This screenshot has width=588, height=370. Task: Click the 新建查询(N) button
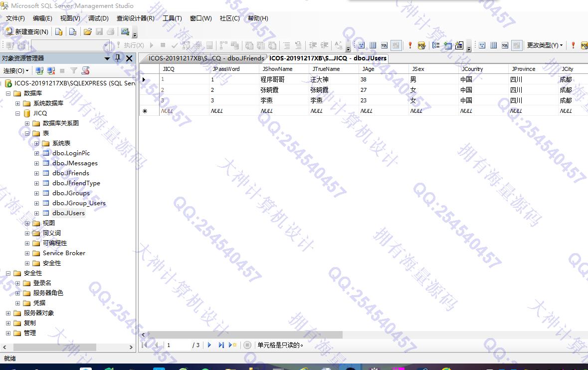click(27, 31)
